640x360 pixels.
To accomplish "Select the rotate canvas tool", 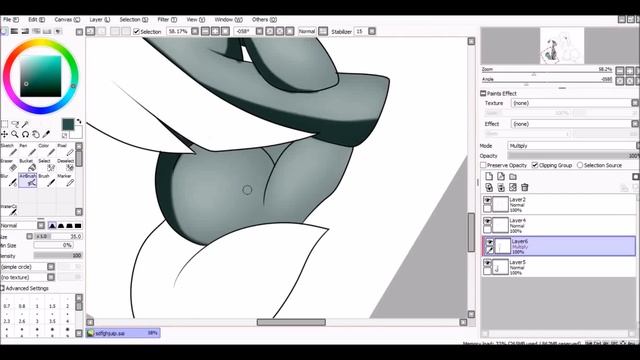I will pos(25,134).
